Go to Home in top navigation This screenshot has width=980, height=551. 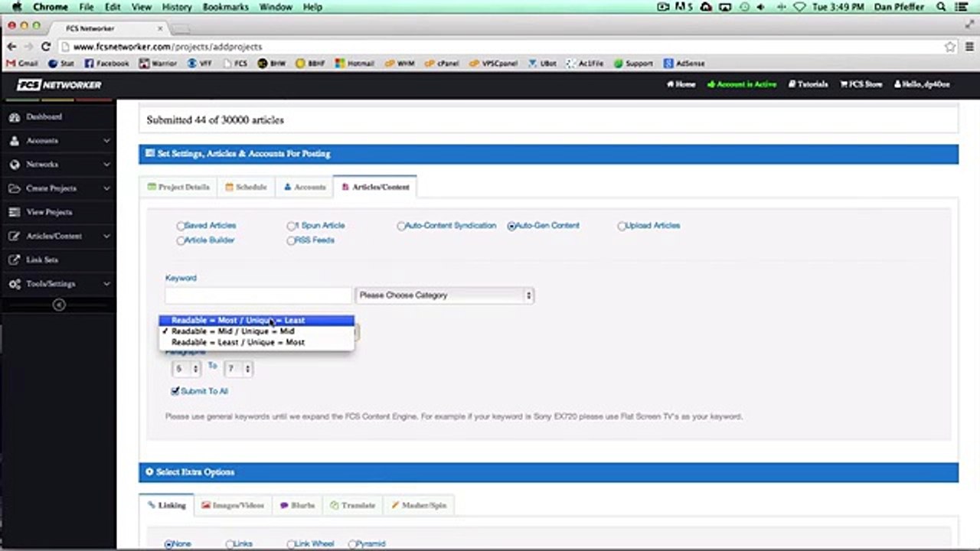click(681, 84)
